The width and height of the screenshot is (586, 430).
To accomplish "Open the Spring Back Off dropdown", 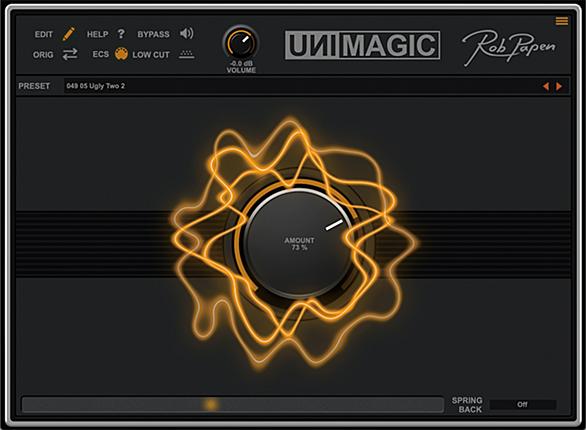I will 523,405.
